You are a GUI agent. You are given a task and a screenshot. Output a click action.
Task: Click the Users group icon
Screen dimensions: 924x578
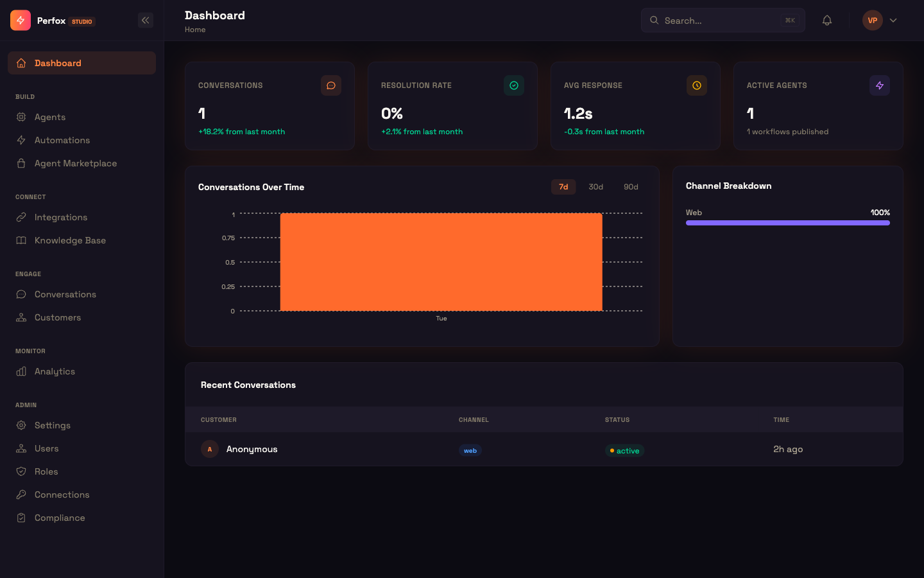(21, 448)
